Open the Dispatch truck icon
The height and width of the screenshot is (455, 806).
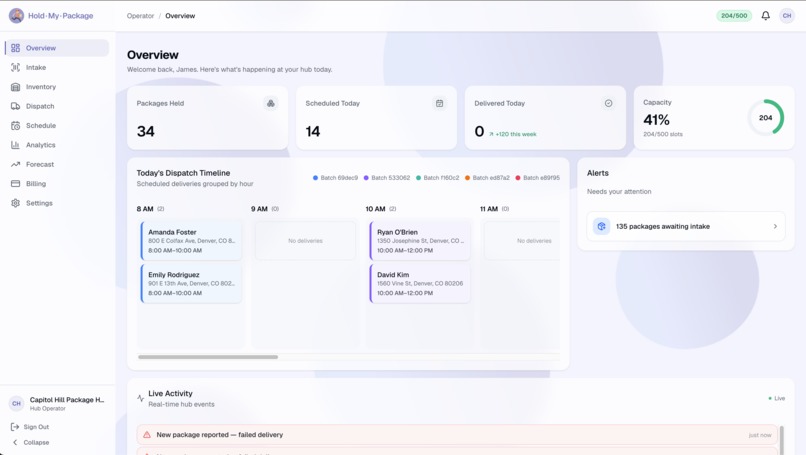[15, 106]
